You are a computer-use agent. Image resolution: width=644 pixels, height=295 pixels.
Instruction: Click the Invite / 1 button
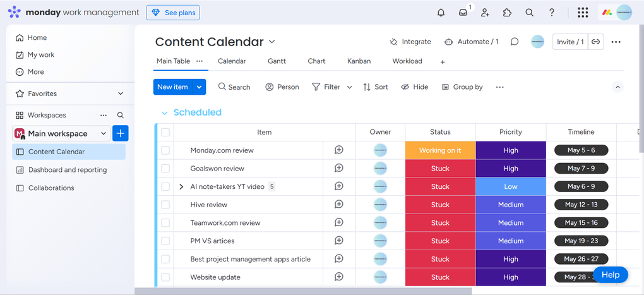pos(571,42)
